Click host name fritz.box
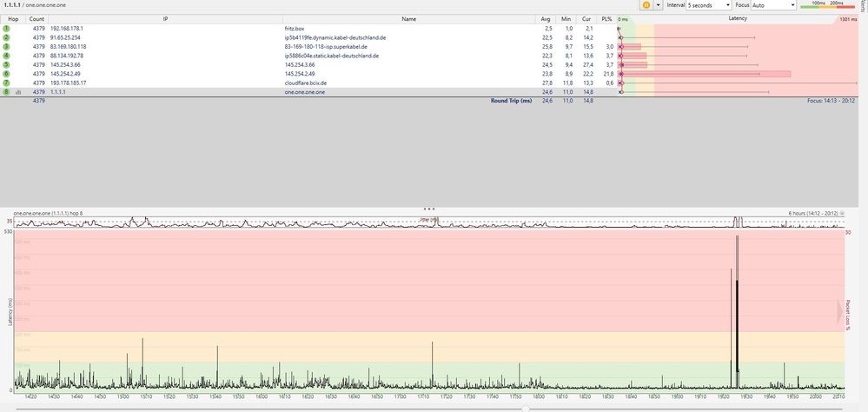This screenshot has height=412, width=868. point(294,28)
